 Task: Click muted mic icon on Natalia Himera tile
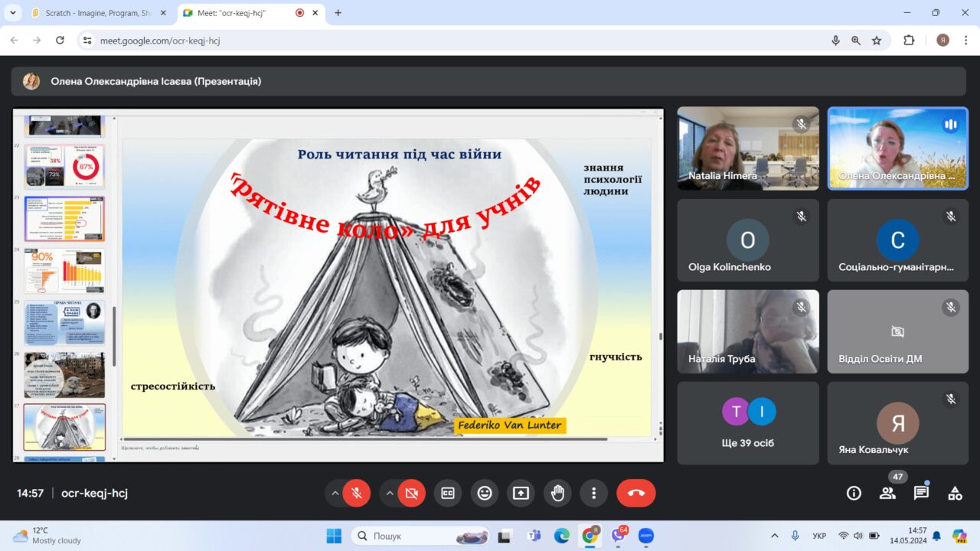(x=802, y=124)
